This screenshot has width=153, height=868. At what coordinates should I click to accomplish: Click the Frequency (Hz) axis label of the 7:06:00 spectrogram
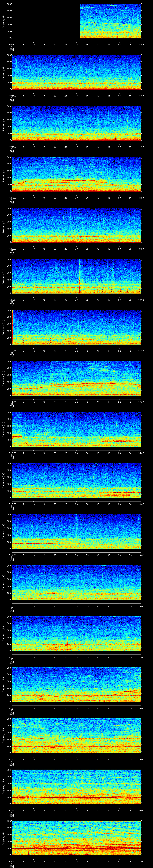[4, 123]
